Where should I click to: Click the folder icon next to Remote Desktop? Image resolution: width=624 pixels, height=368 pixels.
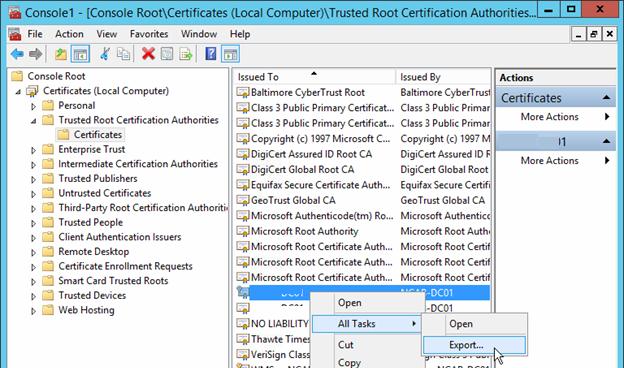click(x=48, y=251)
